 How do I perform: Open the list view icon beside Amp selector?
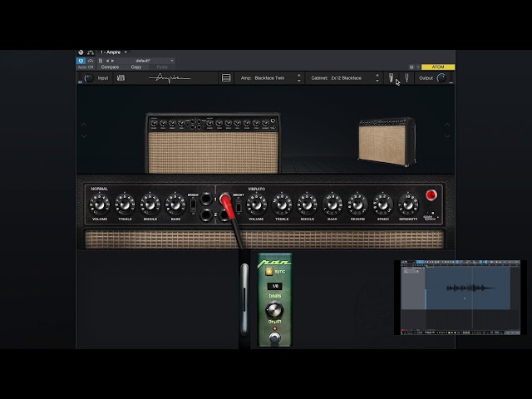226,78
